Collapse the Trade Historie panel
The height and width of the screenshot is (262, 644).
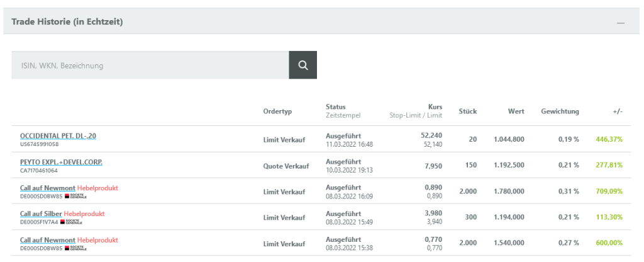coord(621,23)
